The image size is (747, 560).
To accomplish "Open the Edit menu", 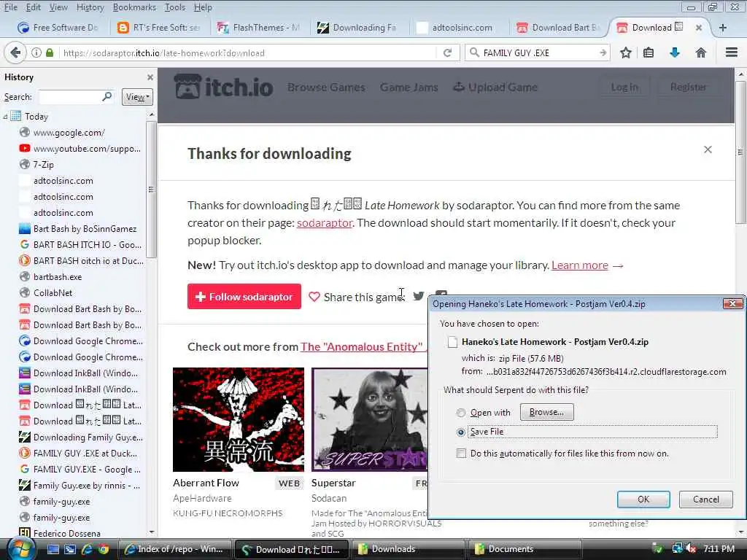I will pos(33,7).
